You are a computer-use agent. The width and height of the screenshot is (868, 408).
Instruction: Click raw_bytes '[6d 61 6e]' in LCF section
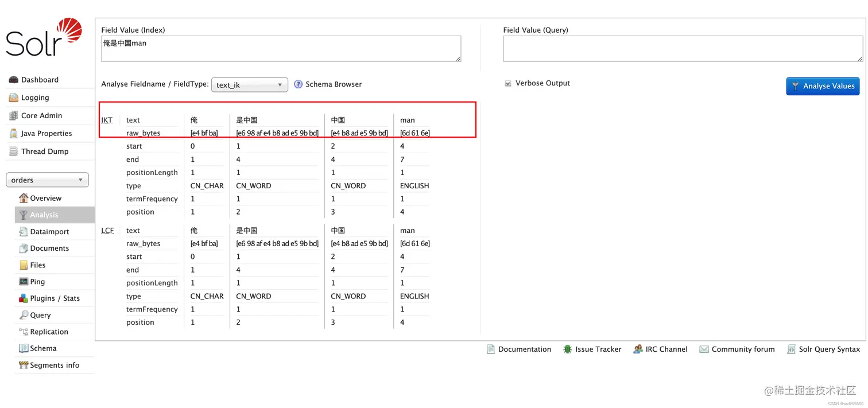(414, 243)
